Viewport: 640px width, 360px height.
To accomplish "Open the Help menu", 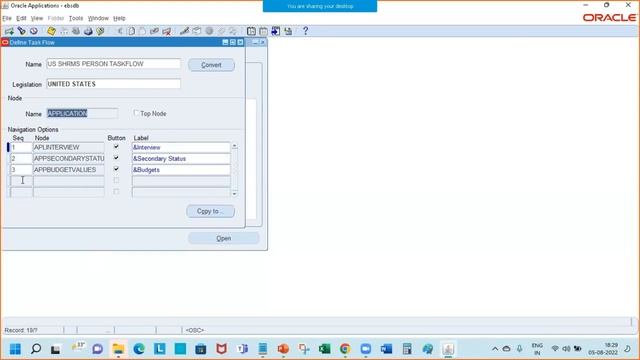I will point(119,18).
